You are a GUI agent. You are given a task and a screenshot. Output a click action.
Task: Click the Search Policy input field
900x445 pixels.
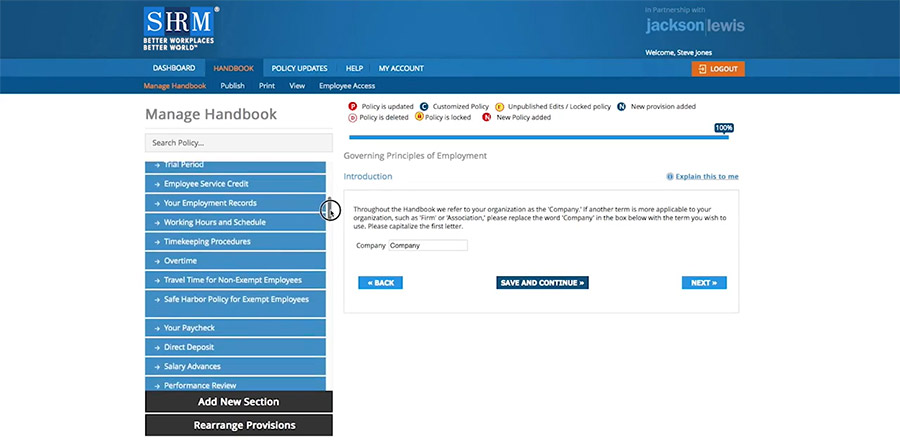coord(238,142)
